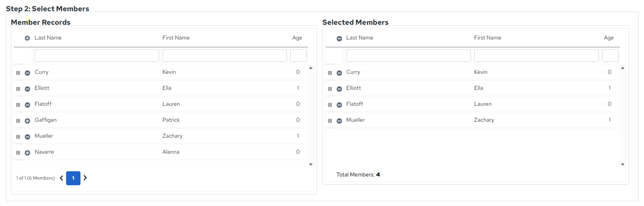Image resolution: width=644 pixels, height=206 pixels.
Task: Click 'Lauren' in Member Records
Action: (x=171, y=104)
